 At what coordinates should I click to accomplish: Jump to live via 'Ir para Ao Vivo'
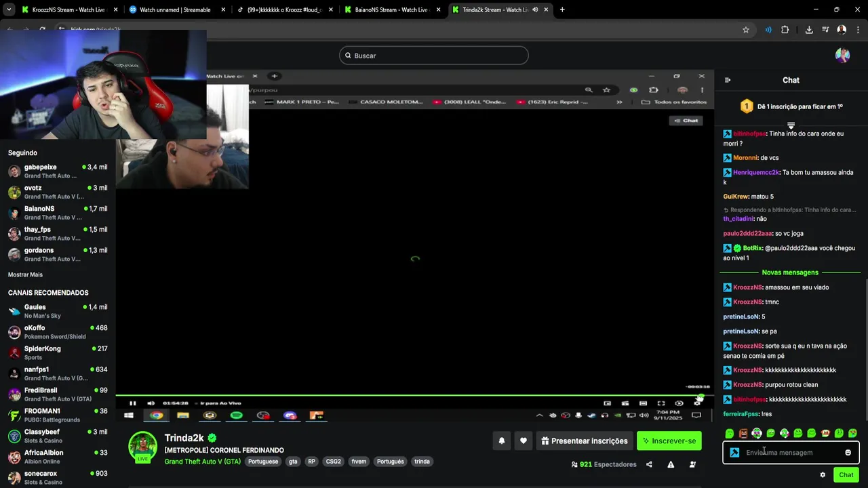click(x=220, y=403)
